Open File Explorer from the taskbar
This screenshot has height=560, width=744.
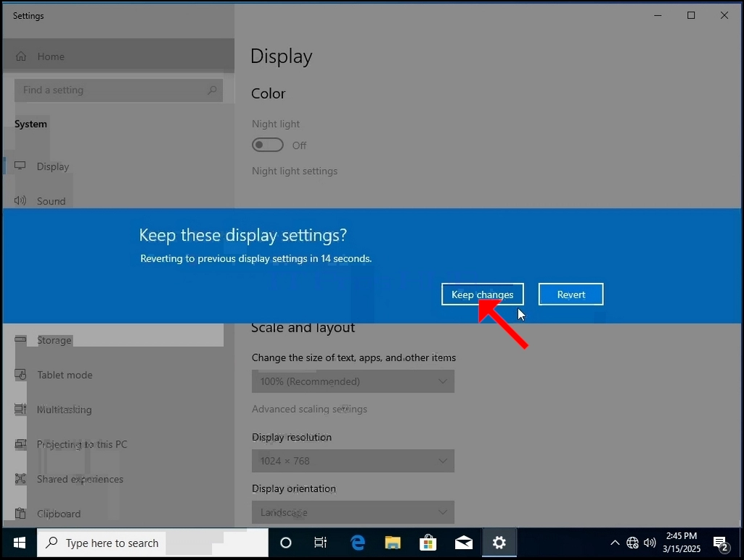click(x=393, y=543)
